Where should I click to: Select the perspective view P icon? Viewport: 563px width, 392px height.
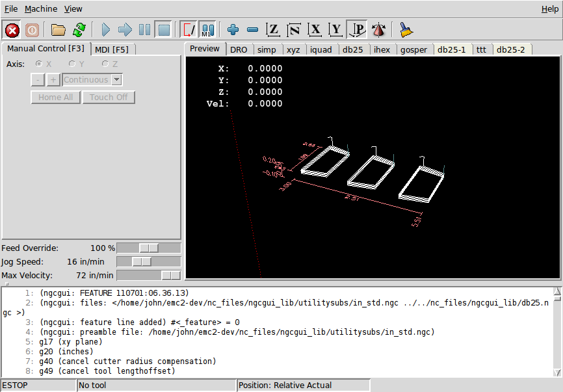[x=356, y=29]
